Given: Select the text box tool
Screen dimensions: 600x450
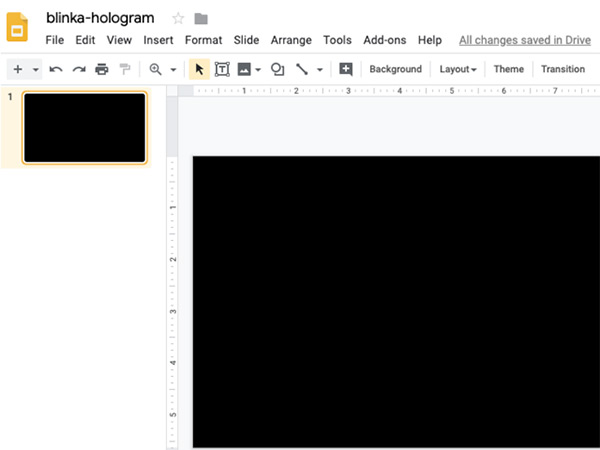Looking at the screenshot, I should (222, 69).
